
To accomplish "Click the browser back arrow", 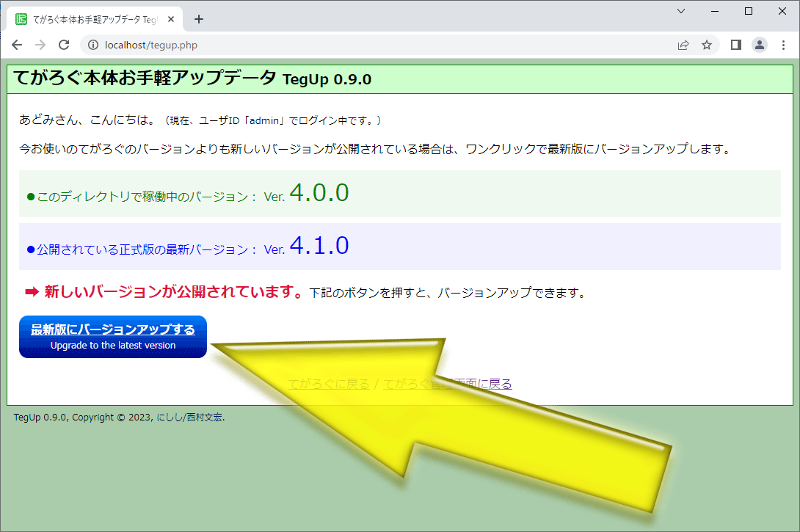I will (x=17, y=45).
